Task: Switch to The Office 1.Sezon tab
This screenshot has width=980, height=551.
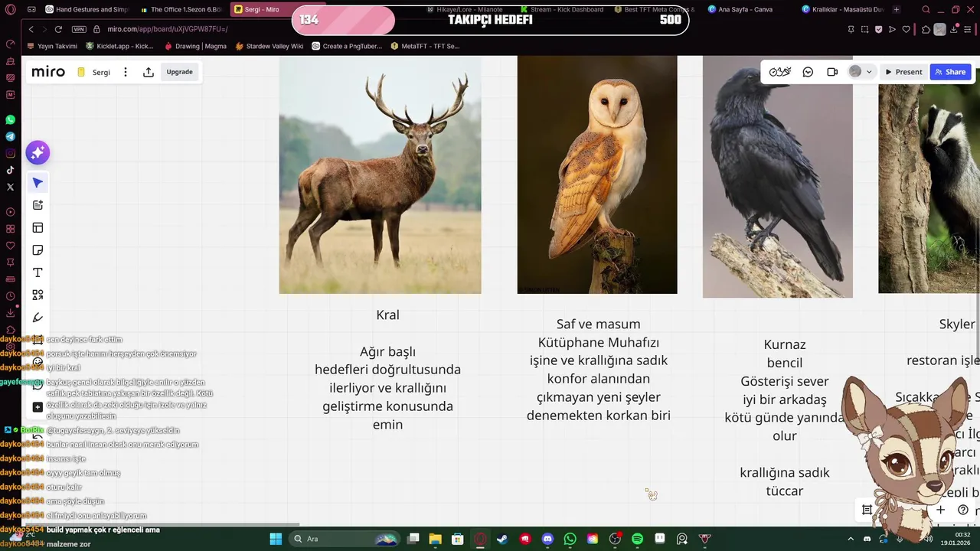Action: (182, 9)
